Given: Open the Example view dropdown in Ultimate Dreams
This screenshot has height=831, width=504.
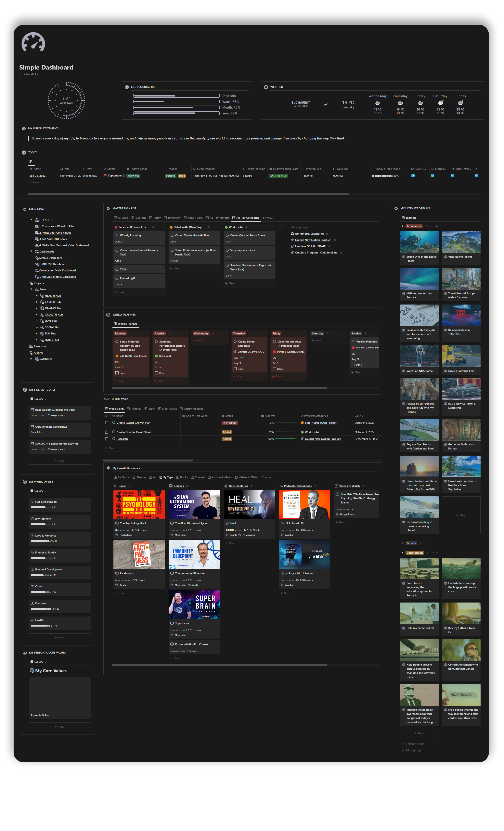Looking at the screenshot, I should (411, 218).
